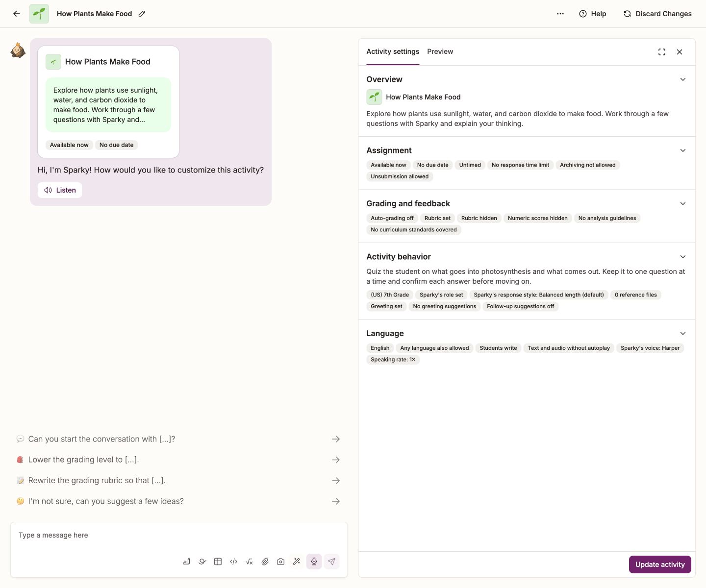
Task: Collapse the Overview section
Action: coord(683,79)
